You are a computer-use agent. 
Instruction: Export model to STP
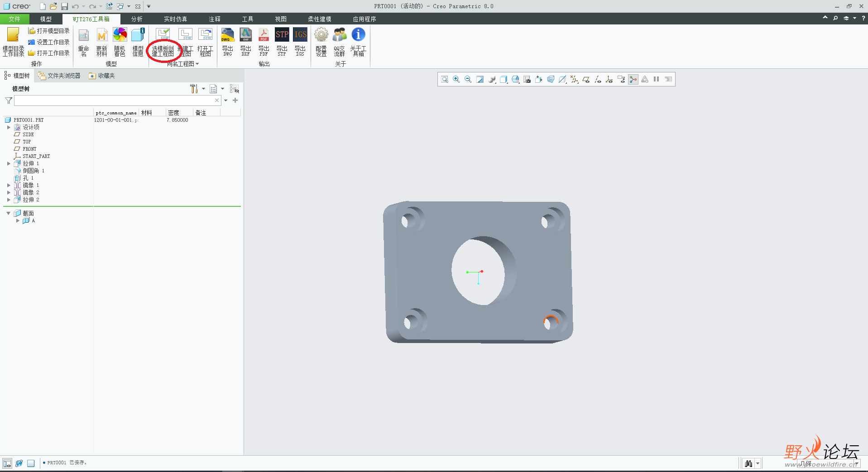(282, 42)
